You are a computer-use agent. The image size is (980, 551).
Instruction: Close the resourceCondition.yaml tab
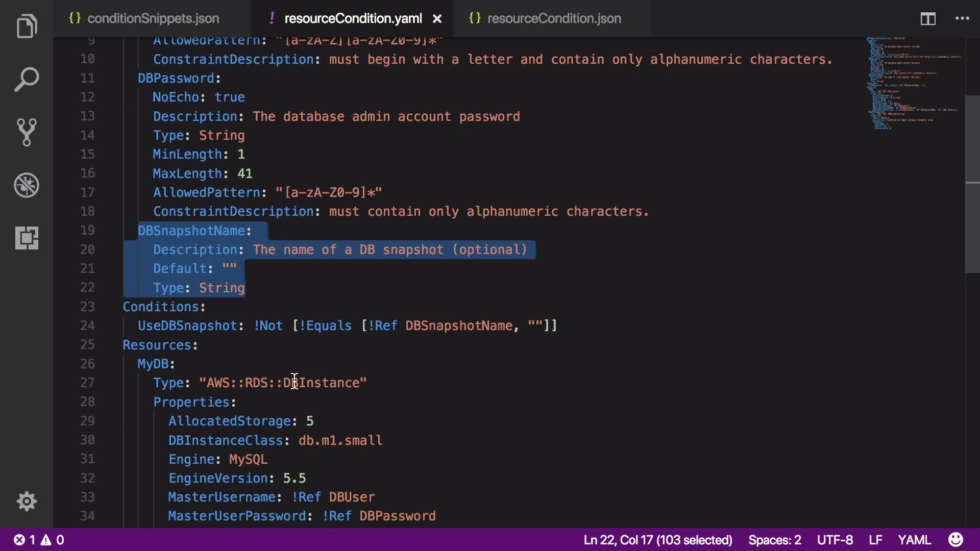(437, 19)
